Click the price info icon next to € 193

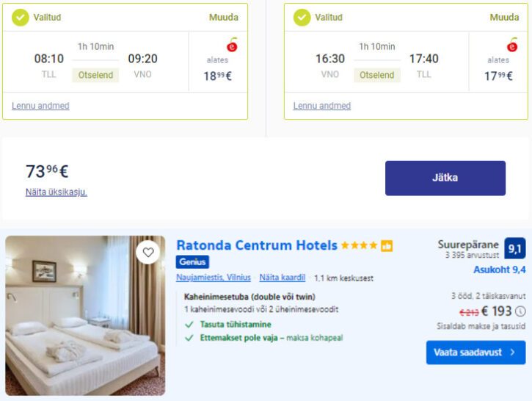tap(520, 311)
